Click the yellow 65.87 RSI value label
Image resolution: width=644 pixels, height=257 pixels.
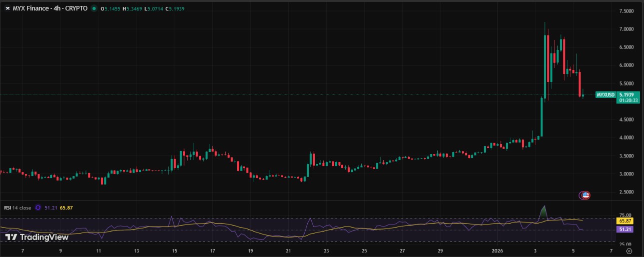[625, 220]
